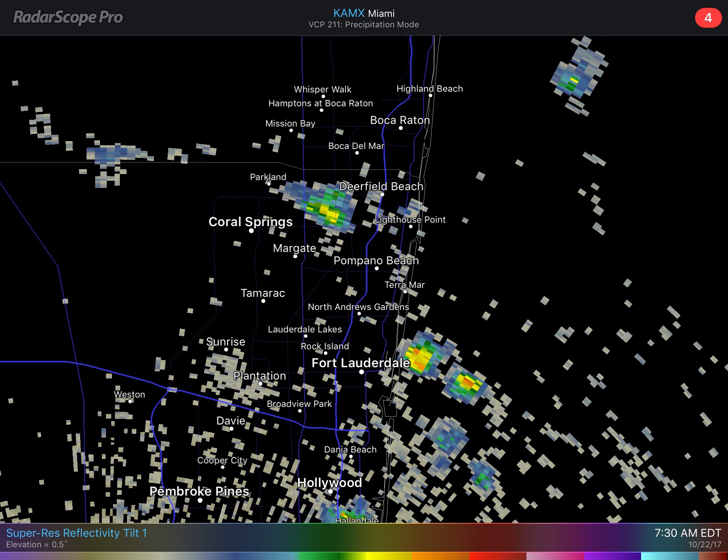The height and width of the screenshot is (560, 728).
Task: Tap the Hollywood city marker dot
Action: click(330, 491)
